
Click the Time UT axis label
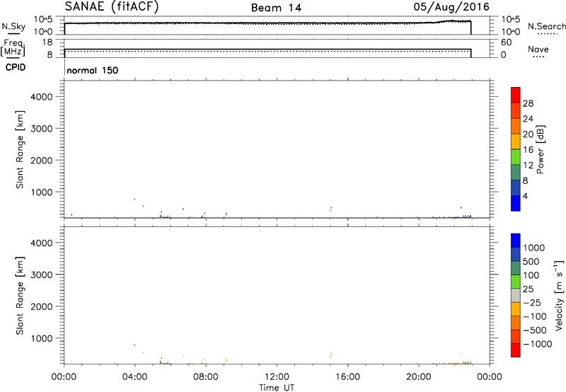coord(277,388)
